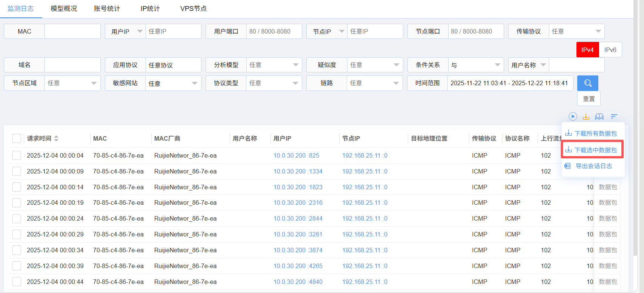Screen dimensions: 644x293
Task: Select the checkbox for the 00:00:24 row
Action: pos(17,219)
